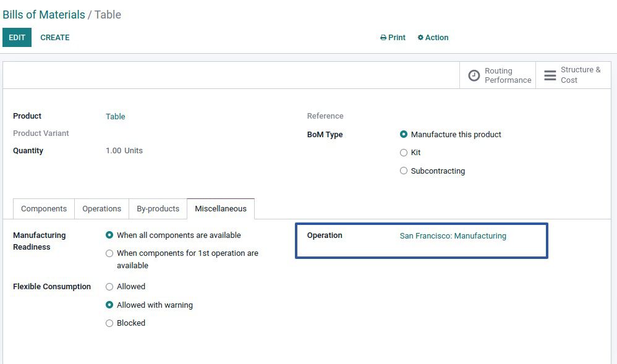Set Flexible Consumption to Blocked
Viewport: 617px width, 364px height.
click(109, 323)
